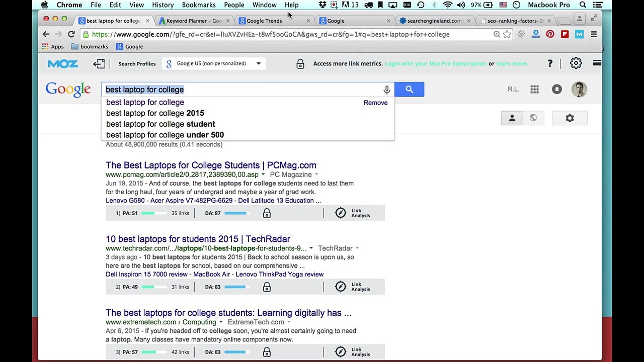Switch to seo-ranking-factors tab

pyautogui.click(x=515, y=21)
